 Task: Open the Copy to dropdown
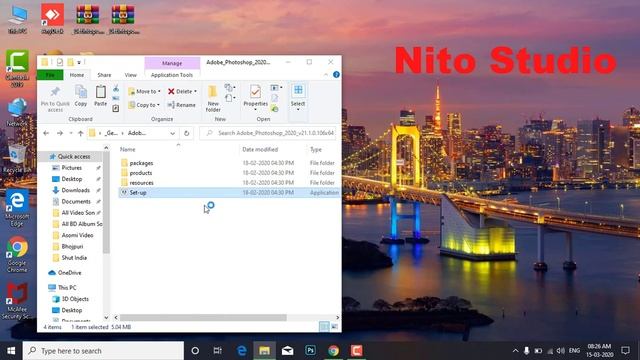pos(144,105)
